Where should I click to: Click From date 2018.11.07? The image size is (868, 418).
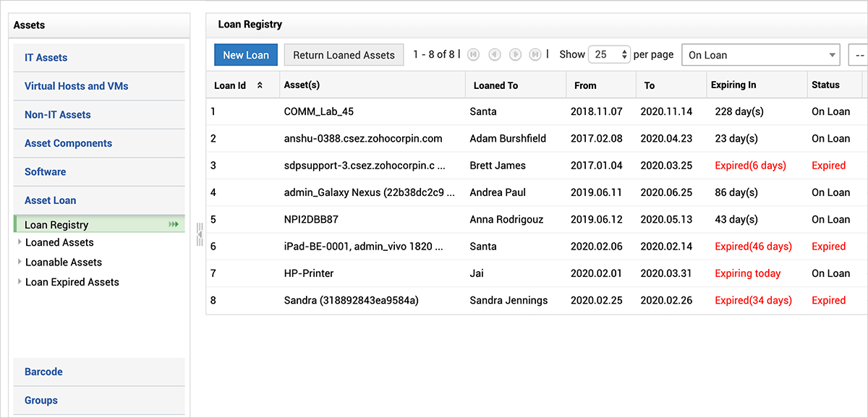596,111
